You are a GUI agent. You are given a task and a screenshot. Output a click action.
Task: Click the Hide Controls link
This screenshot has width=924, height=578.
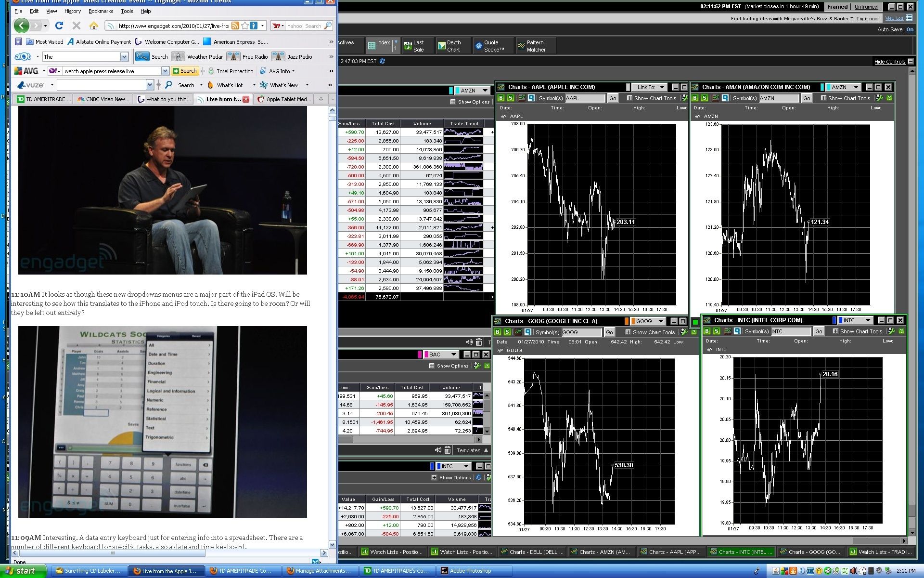[x=890, y=62]
